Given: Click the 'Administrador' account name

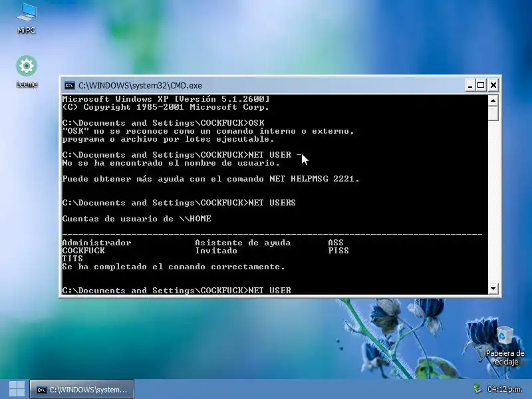Looking at the screenshot, I should click(x=96, y=243).
